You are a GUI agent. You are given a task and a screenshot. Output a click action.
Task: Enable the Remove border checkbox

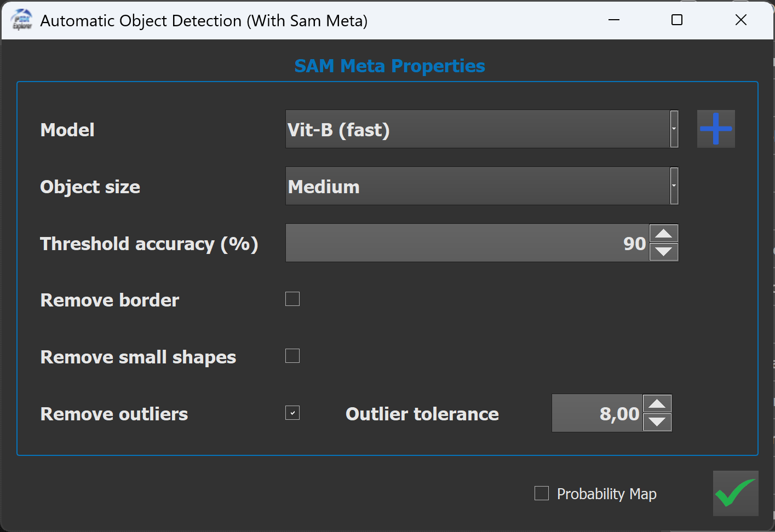292,299
